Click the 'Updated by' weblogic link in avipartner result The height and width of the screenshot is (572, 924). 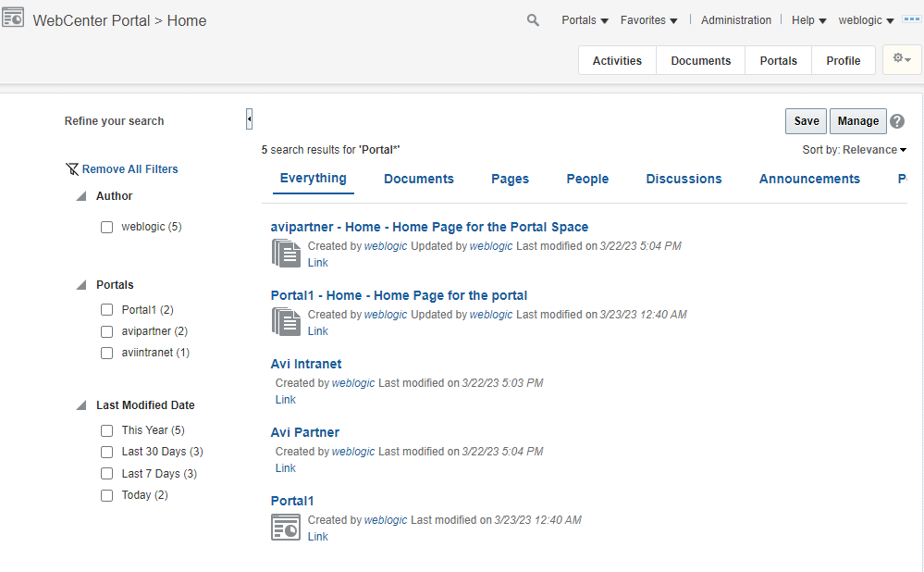pos(491,246)
